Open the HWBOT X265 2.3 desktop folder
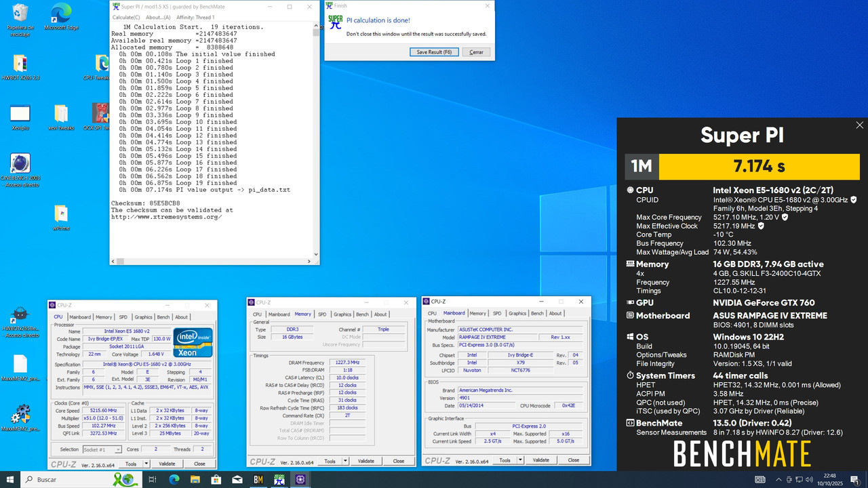 (20, 64)
